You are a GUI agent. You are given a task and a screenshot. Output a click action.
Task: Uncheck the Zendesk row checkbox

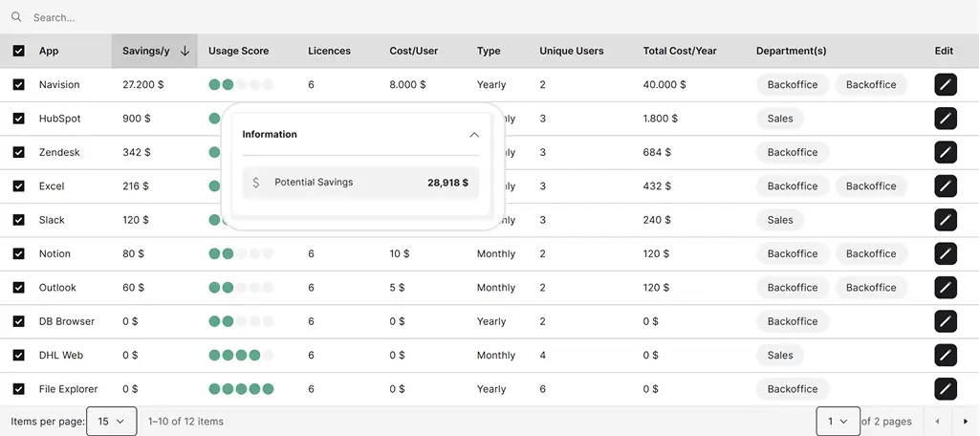[x=19, y=152]
